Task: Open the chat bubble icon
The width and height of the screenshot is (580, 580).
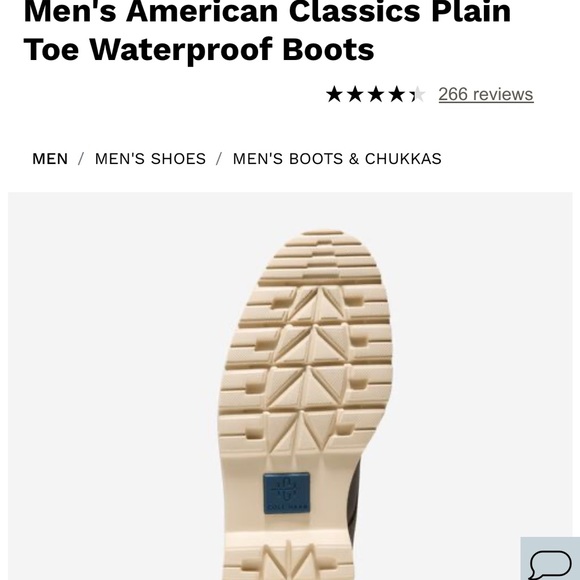Action: point(550,563)
